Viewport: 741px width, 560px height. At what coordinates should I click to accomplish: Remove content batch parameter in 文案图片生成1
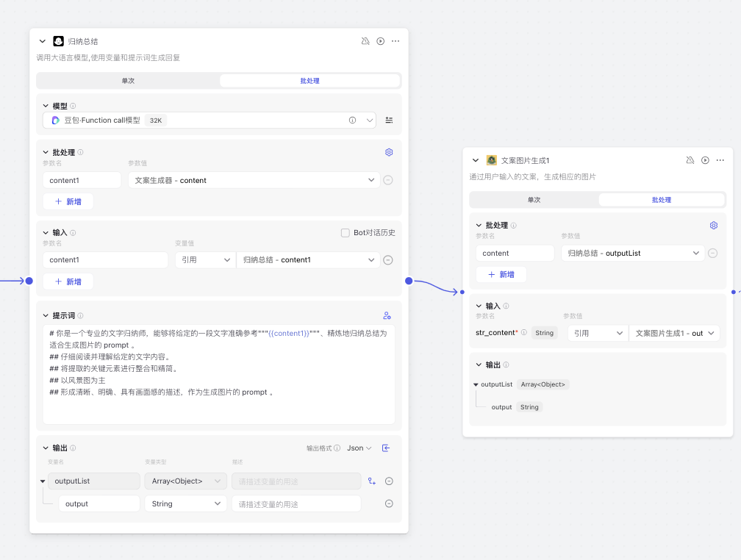(712, 253)
